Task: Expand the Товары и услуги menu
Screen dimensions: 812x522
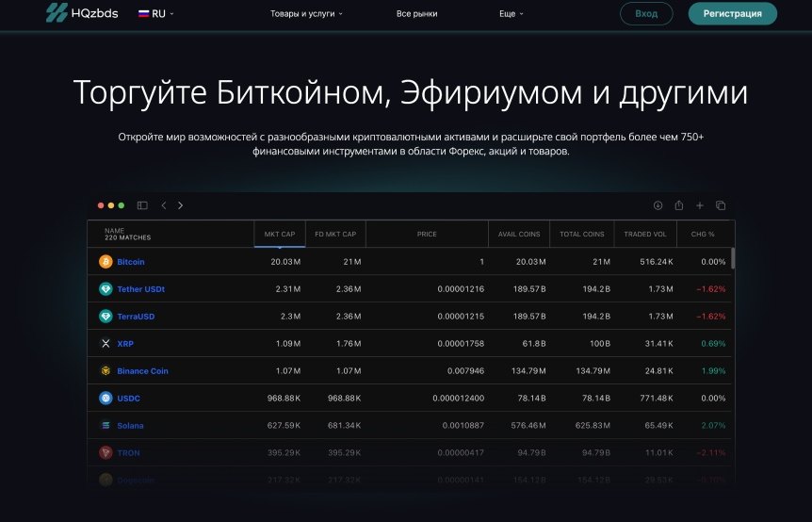Action: click(306, 13)
